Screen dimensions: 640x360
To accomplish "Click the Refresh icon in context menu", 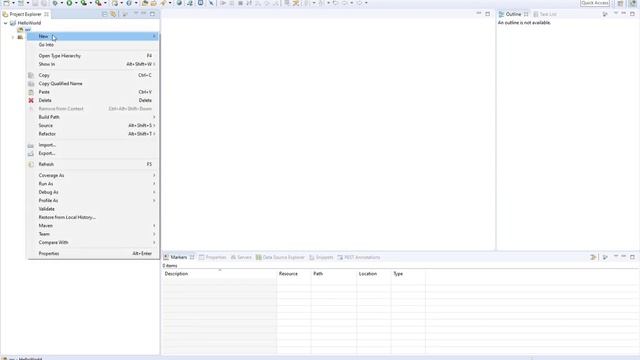I will pyautogui.click(x=31, y=164).
